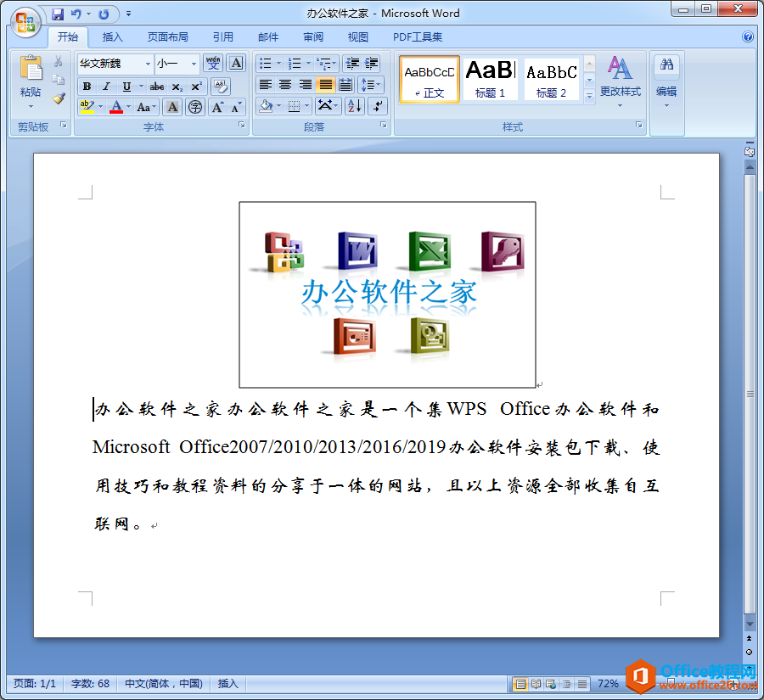Image resolution: width=764 pixels, height=700 pixels.
Task: Open the font name dropdown 华文新魏
Action: (x=149, y=64)
